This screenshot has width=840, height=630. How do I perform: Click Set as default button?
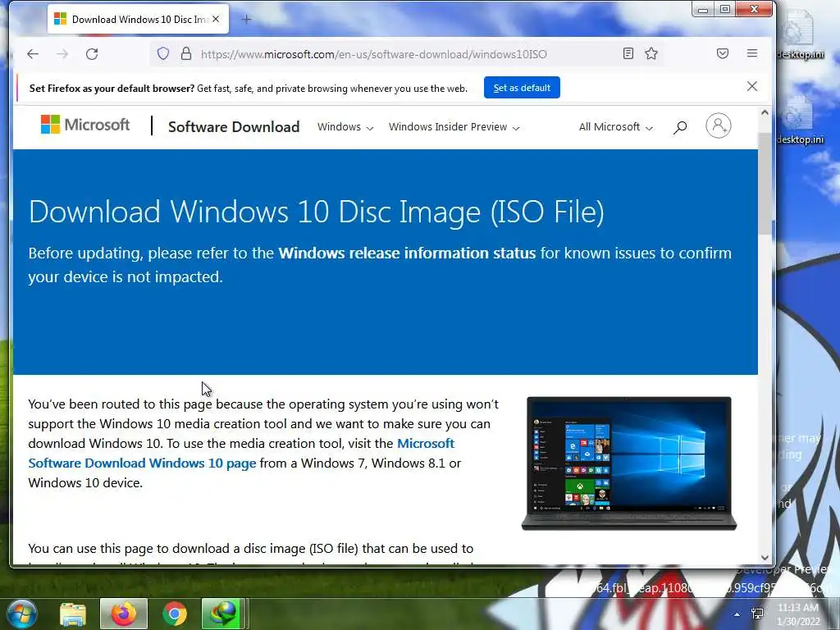pyautogui.click(x=522, y=87)
